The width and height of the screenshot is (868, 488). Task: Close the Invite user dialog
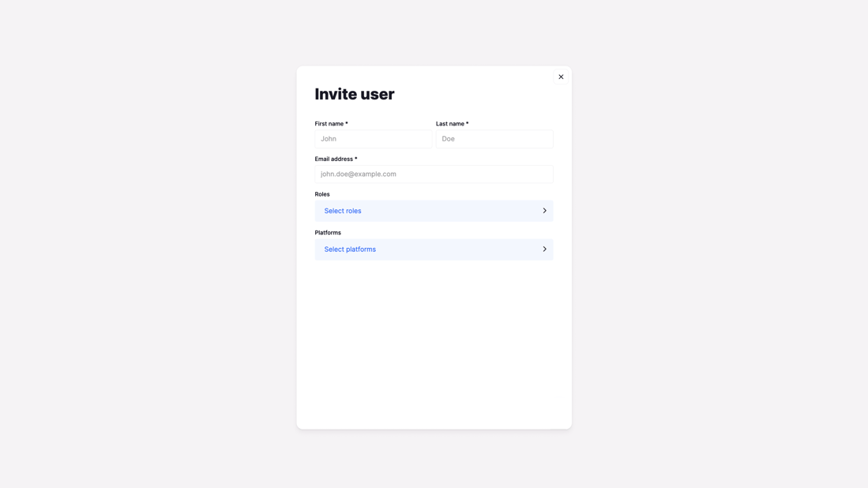click(561, 77)
